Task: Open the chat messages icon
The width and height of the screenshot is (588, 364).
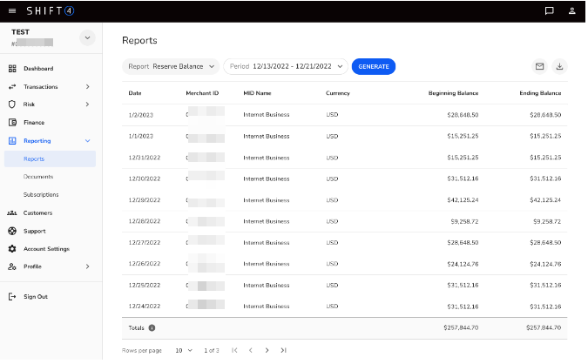Action: tap(549, 11)
